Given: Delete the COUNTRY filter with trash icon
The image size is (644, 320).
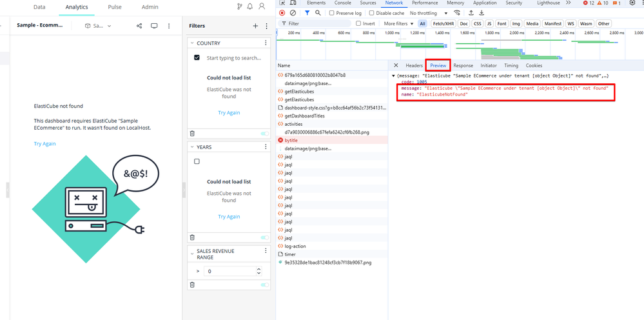Looking at the screenshot, I should 192,134.
